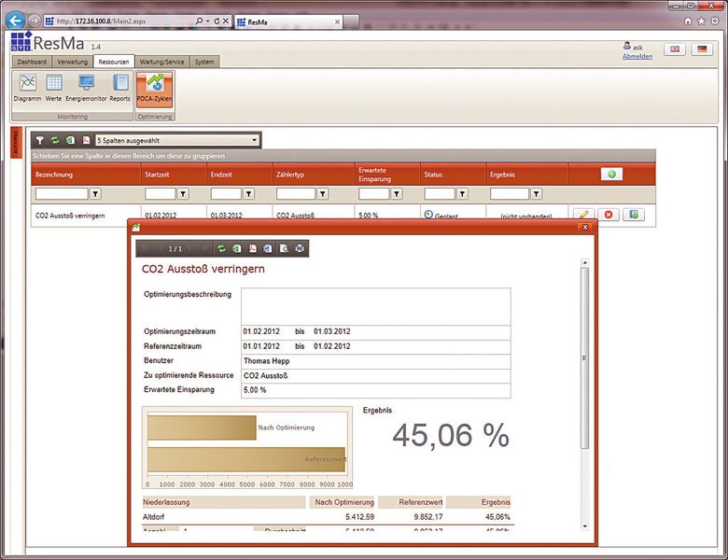728x560 pixels.
Task: Open the browser home page
Action: (688, 21)
